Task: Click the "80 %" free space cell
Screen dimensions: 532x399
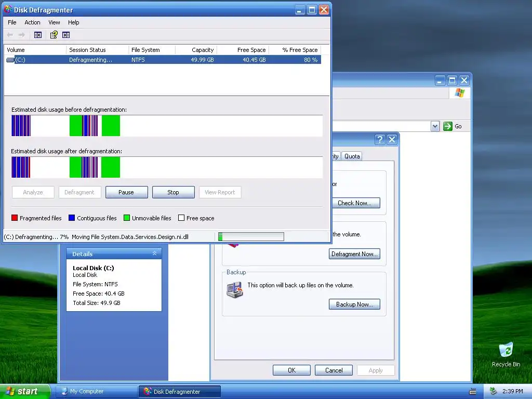Action: (311, 60)
